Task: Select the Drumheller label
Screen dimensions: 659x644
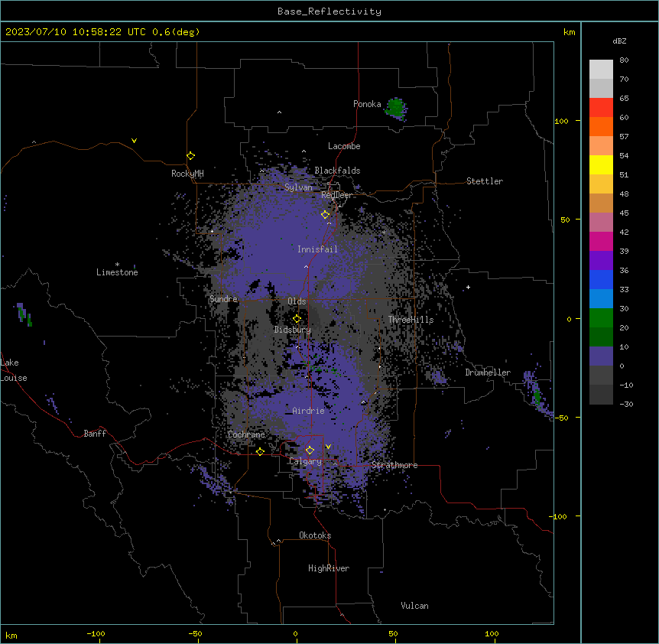Action: [488, 372]
